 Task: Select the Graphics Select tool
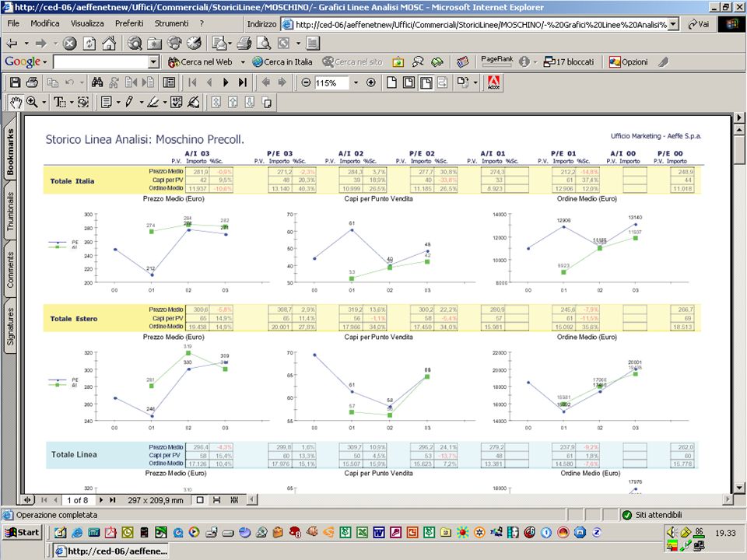pos(83,102)
